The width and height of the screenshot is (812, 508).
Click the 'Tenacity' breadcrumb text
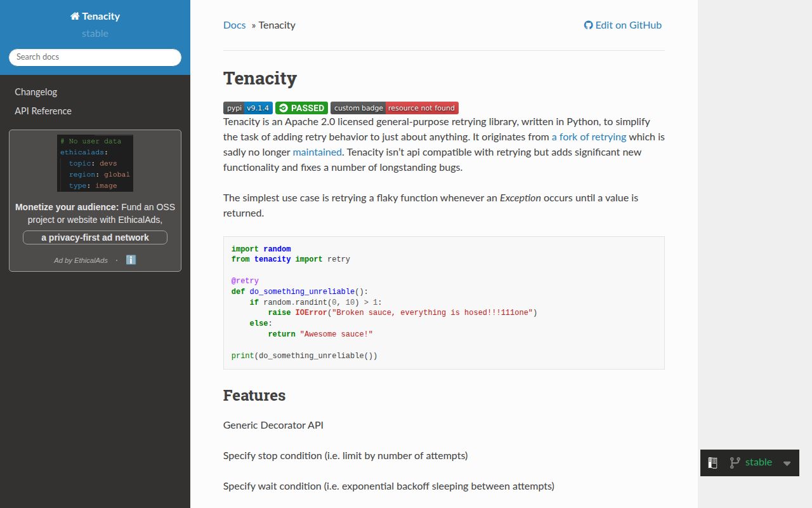(277, 25)
